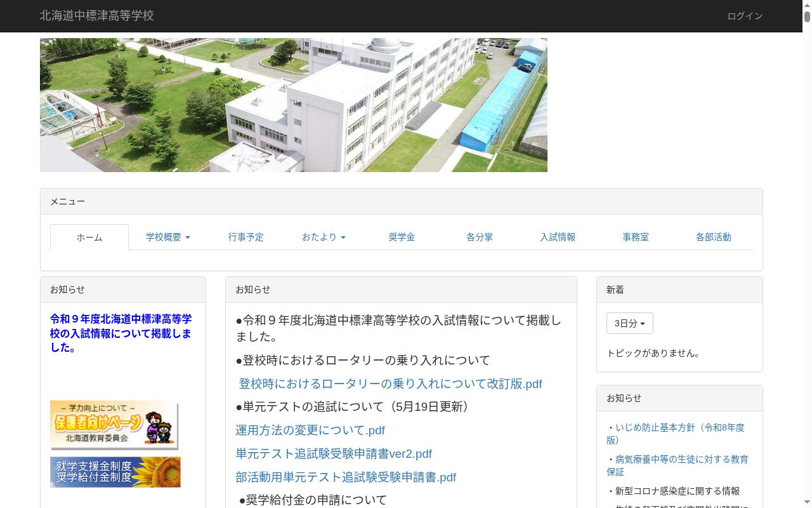Click the vertical page scrollbar thumb
Screen dimensions: 812x508
(807, 17)
